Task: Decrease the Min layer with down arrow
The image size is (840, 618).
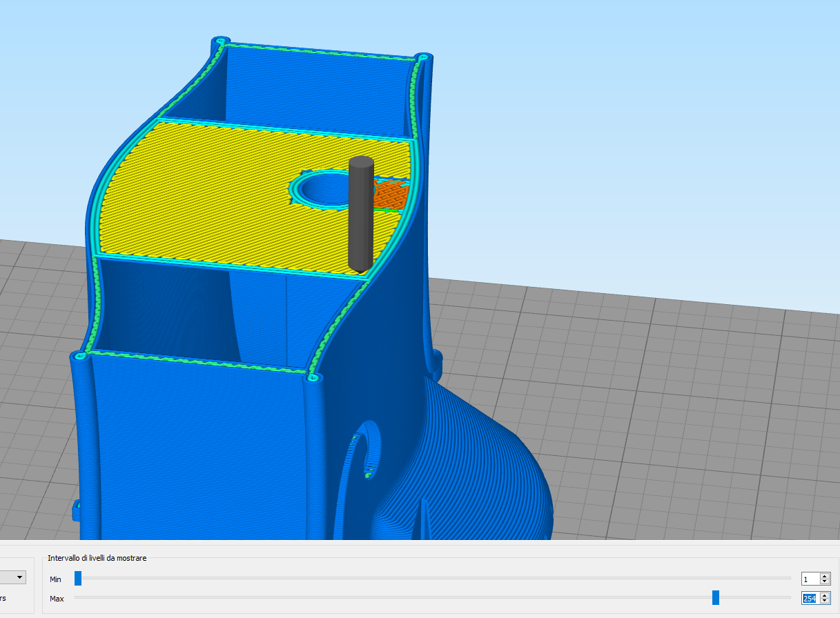Action: pyautogui.click(x=825, y=582)
